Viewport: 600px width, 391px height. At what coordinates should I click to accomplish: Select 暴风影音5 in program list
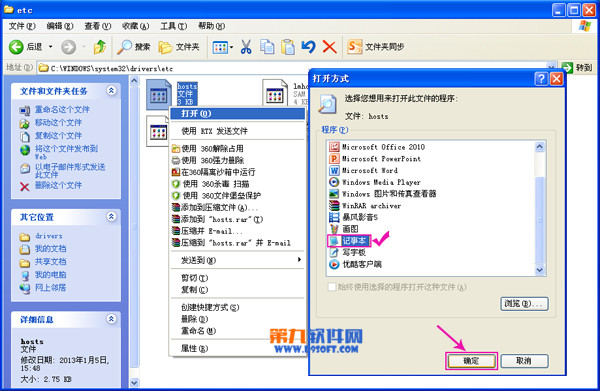pos(354,217)
